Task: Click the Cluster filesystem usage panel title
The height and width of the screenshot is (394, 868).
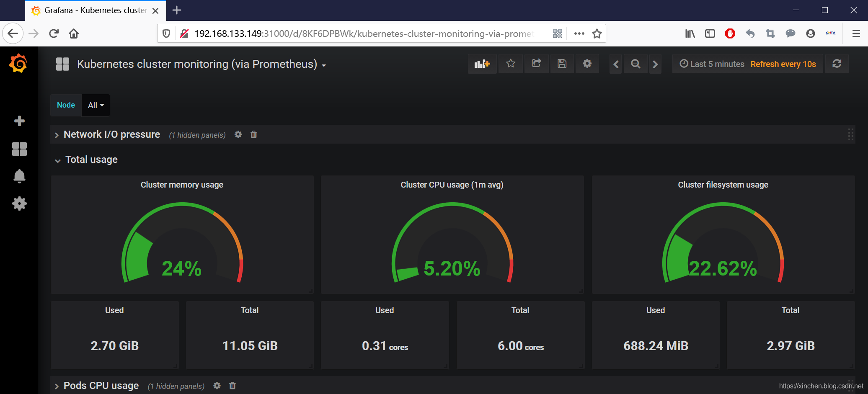Action: [723, 185]
